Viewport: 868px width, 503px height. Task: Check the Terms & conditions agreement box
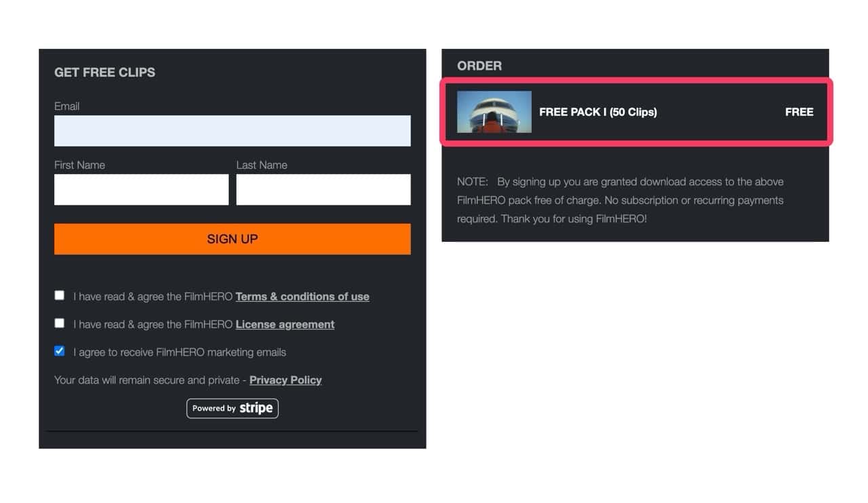60,295
